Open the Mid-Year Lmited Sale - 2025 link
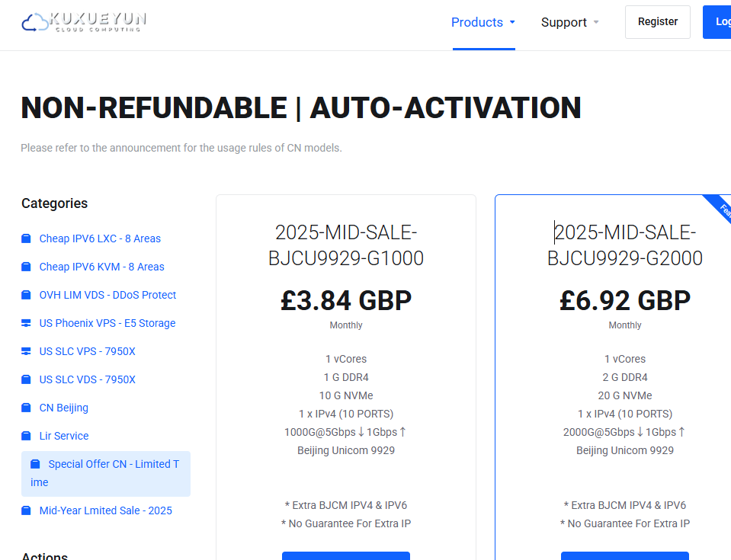The height and width of the screenshot is (560, 731). coord(105,510)
